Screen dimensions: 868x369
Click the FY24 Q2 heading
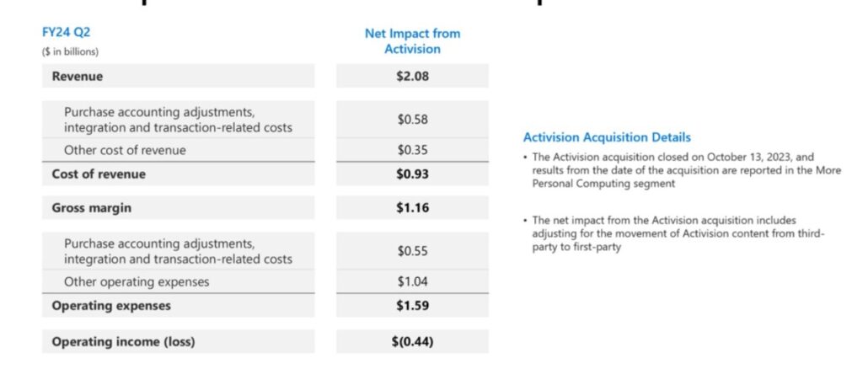tap(65, 34)
